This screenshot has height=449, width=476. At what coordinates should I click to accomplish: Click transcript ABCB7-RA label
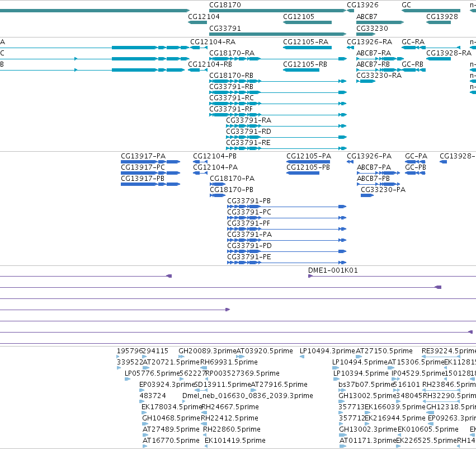pyautogui.click(x=374, y=53)
